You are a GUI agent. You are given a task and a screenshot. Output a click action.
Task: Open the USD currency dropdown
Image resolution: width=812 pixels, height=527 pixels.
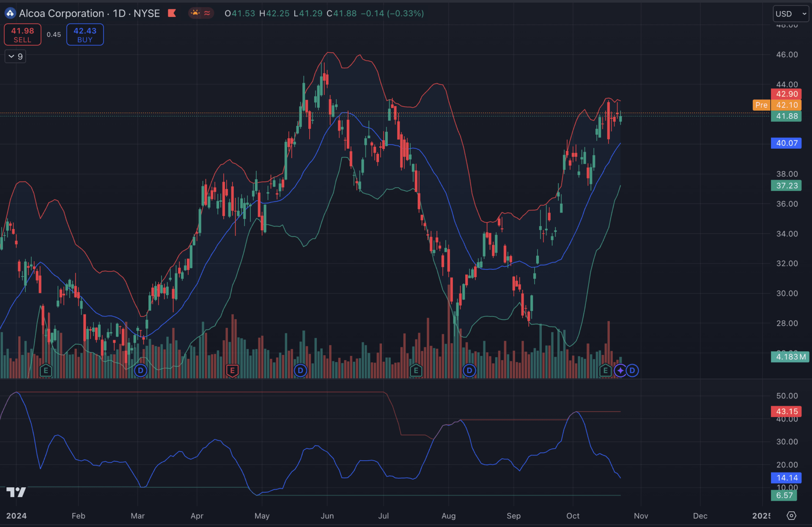(x=790, y=14)
